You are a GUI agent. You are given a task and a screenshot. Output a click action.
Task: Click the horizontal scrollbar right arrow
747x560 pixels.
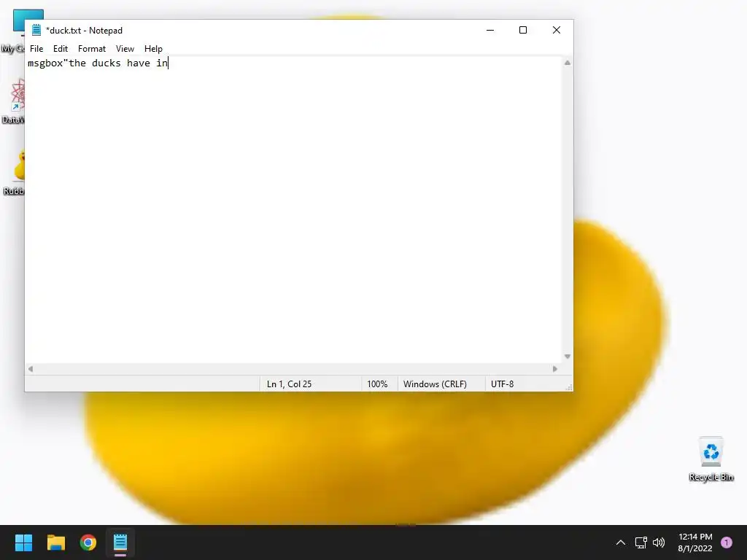pyautogui.click(x=554, y=368)
